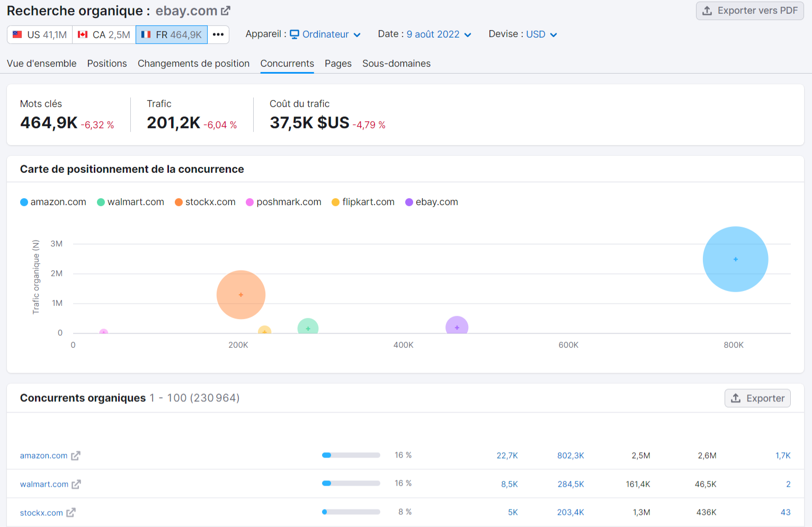
Task: Toggle amazon.com legend series
Action: pyautogui.click(x=53, y=202)
